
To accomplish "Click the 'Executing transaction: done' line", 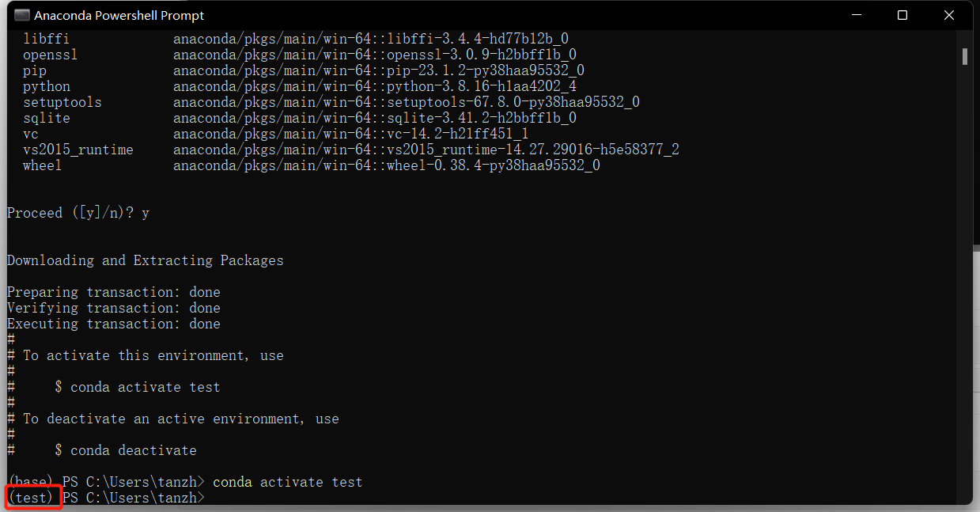I will (x=114, y=324).
